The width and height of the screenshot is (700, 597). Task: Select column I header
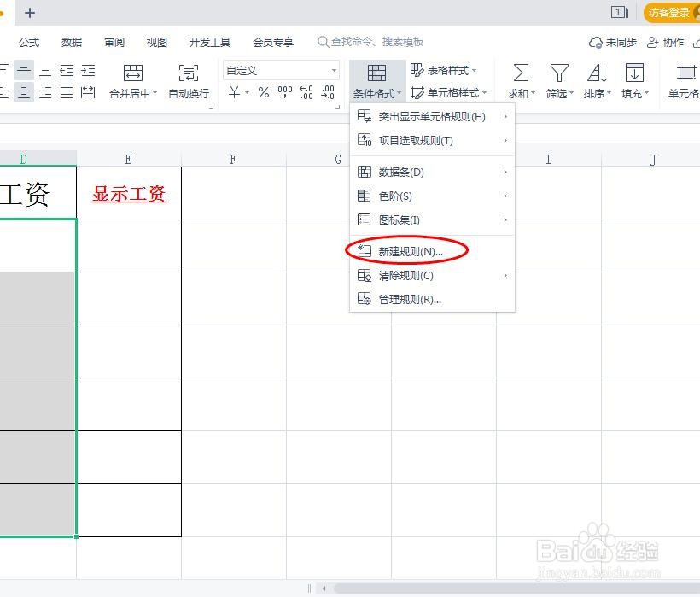(549, 159)
